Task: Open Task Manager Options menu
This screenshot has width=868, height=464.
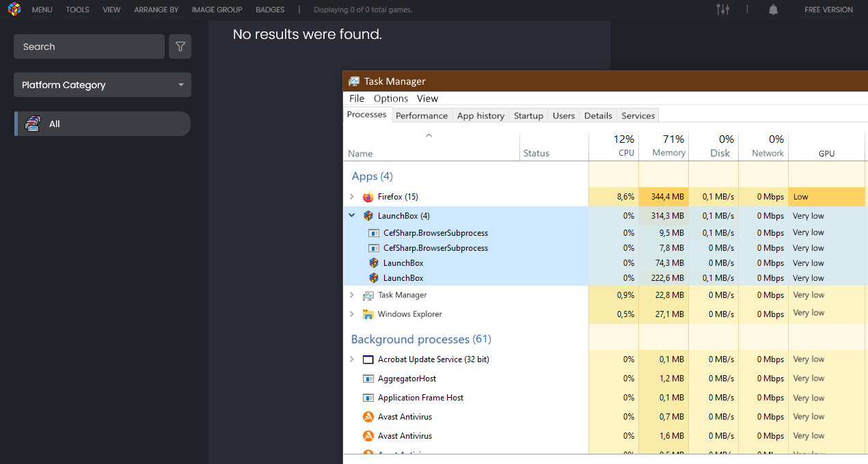Action: 391,98
